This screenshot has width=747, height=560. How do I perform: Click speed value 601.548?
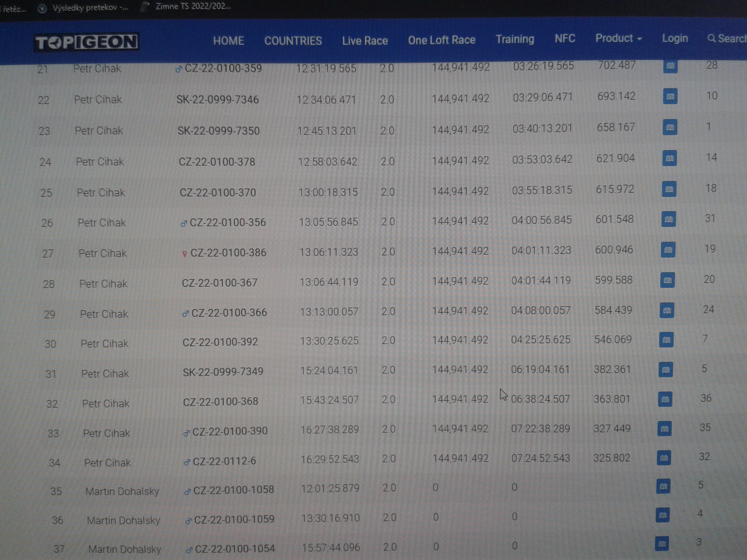click(x=614, y=219)
